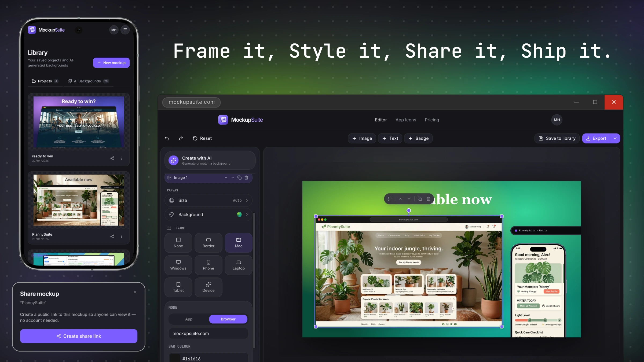The width and height of the screenshot is (644, 362).
Task: Select the Device frame option
Action: click(x=208, y=287)
